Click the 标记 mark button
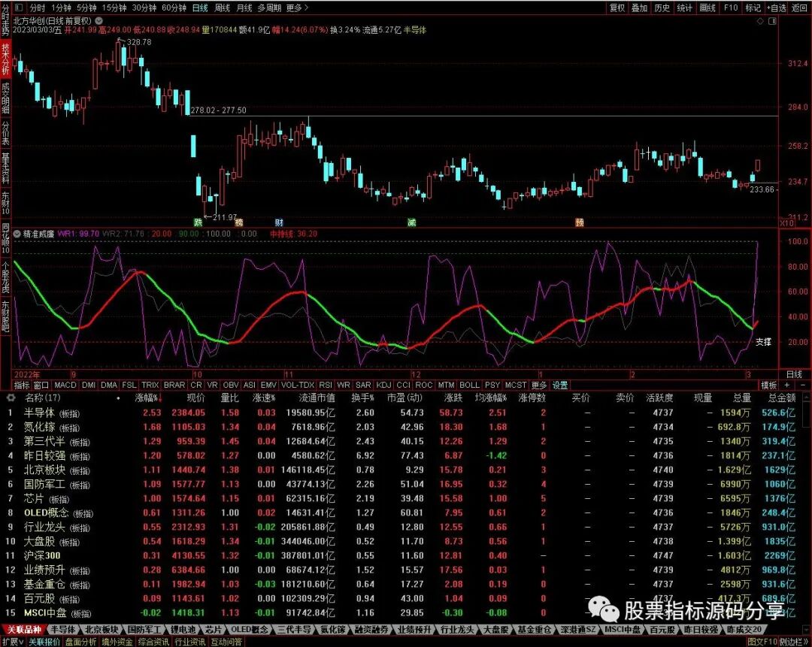The image size is (812, 647). [x=753, y=8]
